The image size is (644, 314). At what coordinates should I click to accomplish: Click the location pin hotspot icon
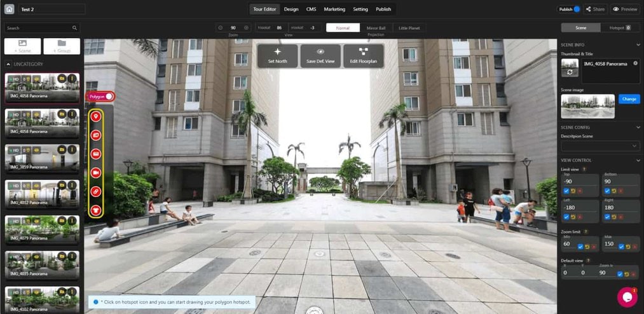(96, 117)
